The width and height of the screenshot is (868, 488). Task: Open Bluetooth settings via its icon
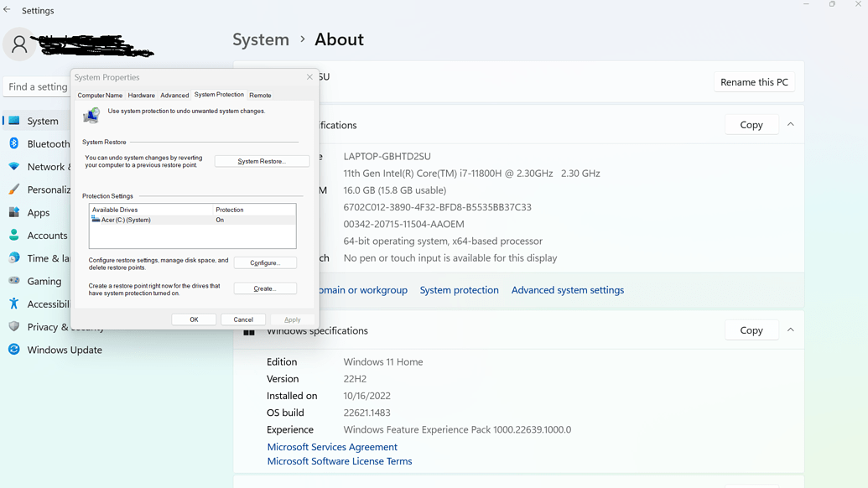click(14, 143)
